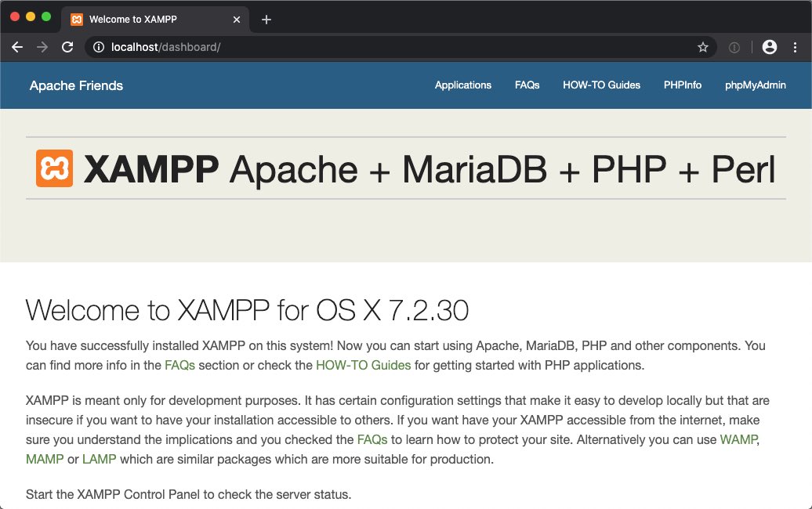Open the WAMP link
Screen dimensions: 812x509
click(x=738, y=439)
